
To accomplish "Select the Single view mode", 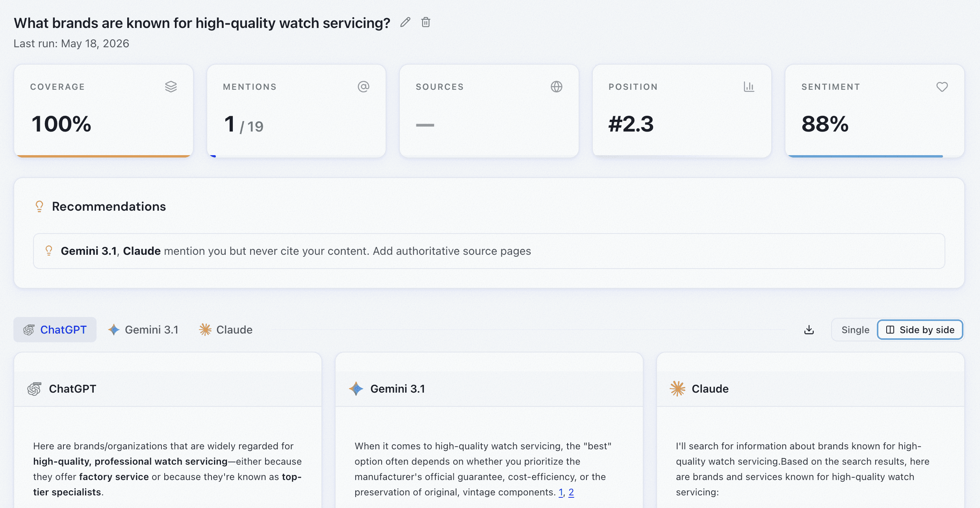I will pos(855,330).
